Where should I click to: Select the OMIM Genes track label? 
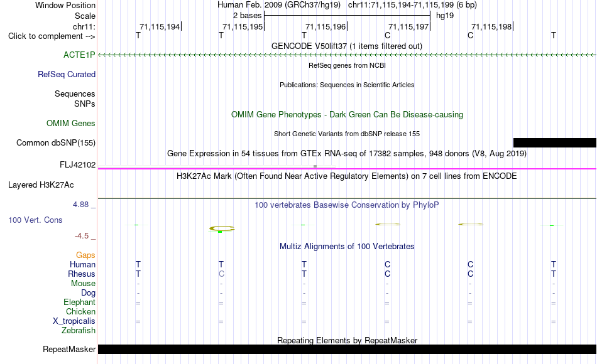click(x=71, y=123)
